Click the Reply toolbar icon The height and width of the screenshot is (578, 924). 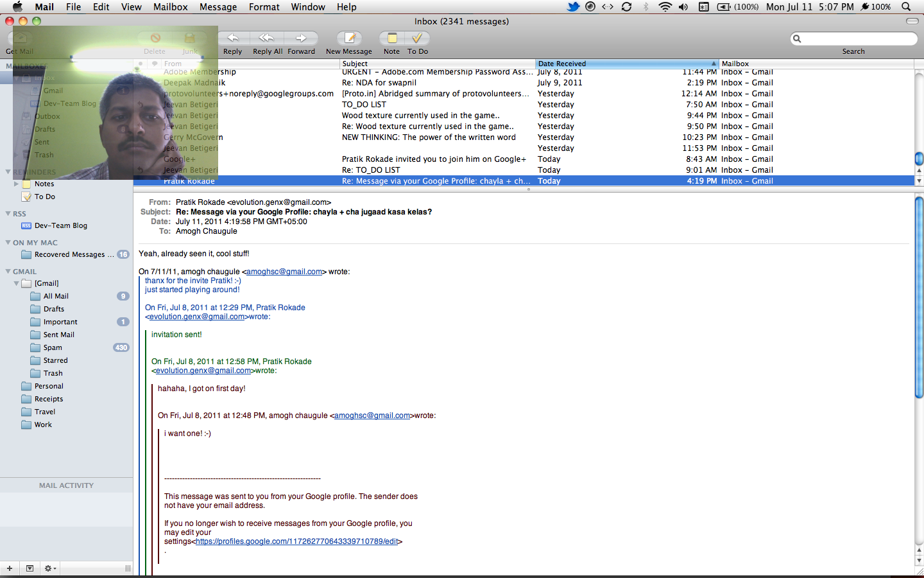pyautogui.click(x=232, y=39)
